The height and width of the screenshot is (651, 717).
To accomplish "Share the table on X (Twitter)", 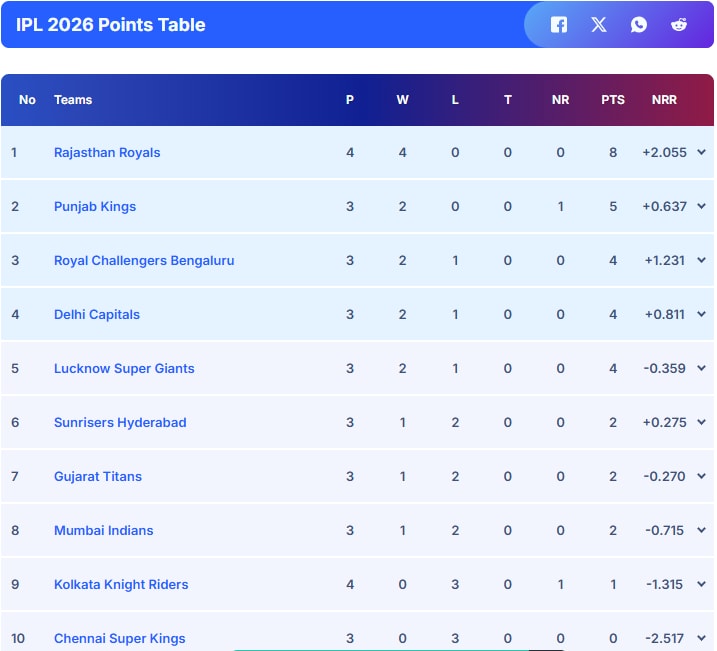I will 599,25.
